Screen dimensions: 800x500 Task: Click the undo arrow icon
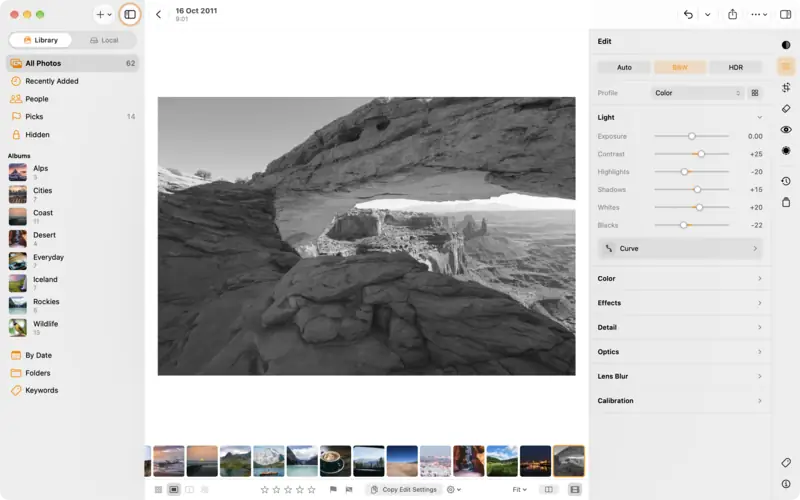(x=688, y=14)
